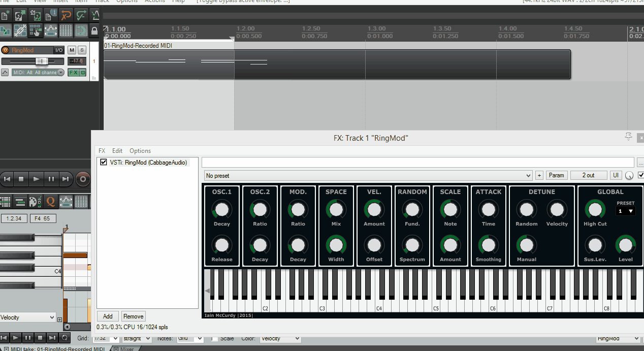This screenshot has width=644, height=351.
Task: Toggle the MIDI editor grid icon
Action: click(x=81, y=202)
